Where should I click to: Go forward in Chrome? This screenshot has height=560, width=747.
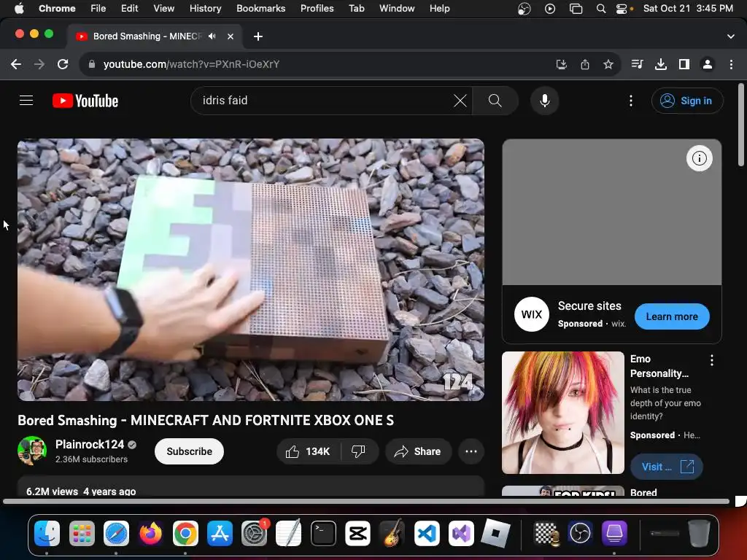pyautogui.click(x=39, y=64)
